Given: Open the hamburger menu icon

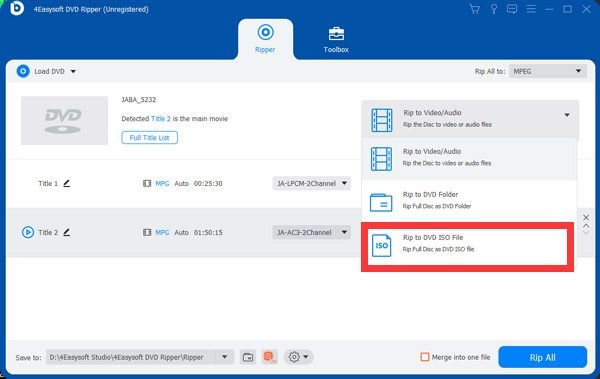Looking at the screenshot, I should tap(531, 9).
